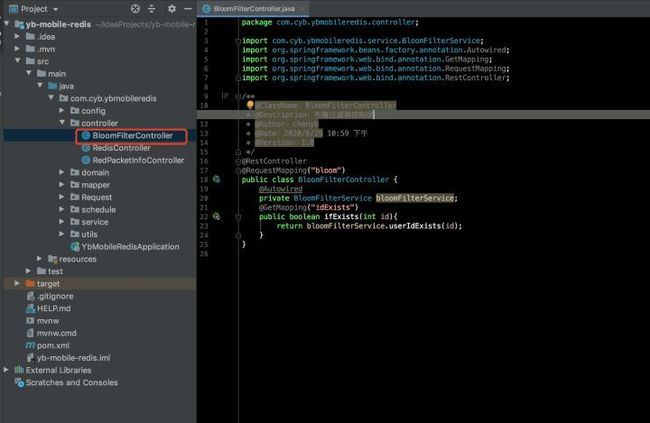Close the BloomFilterController.java tab

[302, 9]
